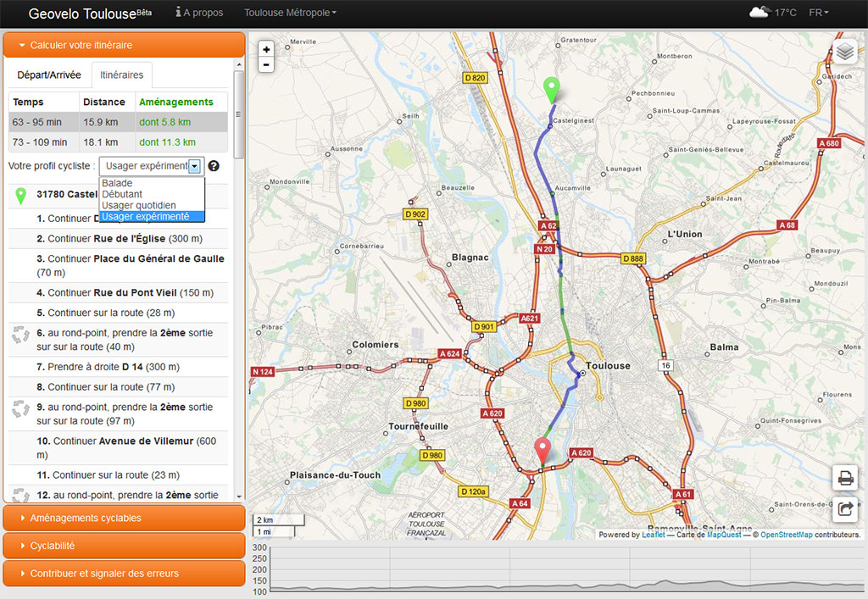Click the info icon beside A propos
Image resolution: width=868 pixels, height=599 pixels.
pyautogui.click(x=178, y=12)
